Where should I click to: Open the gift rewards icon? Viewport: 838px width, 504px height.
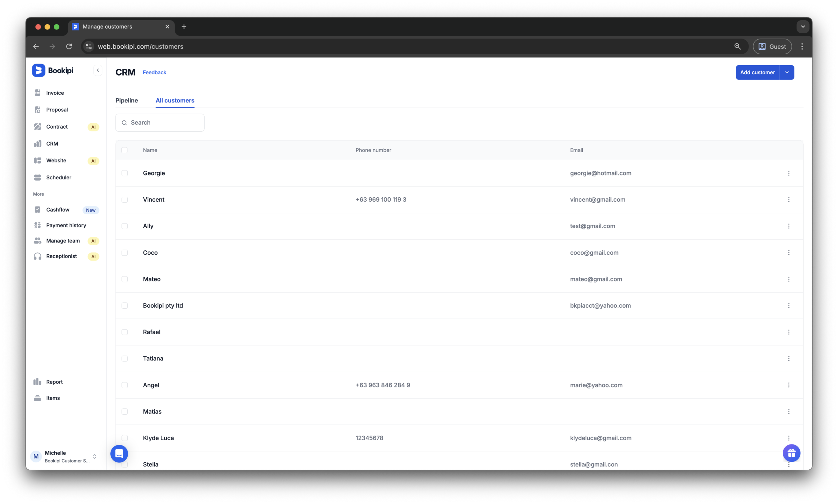click(792, 453)
